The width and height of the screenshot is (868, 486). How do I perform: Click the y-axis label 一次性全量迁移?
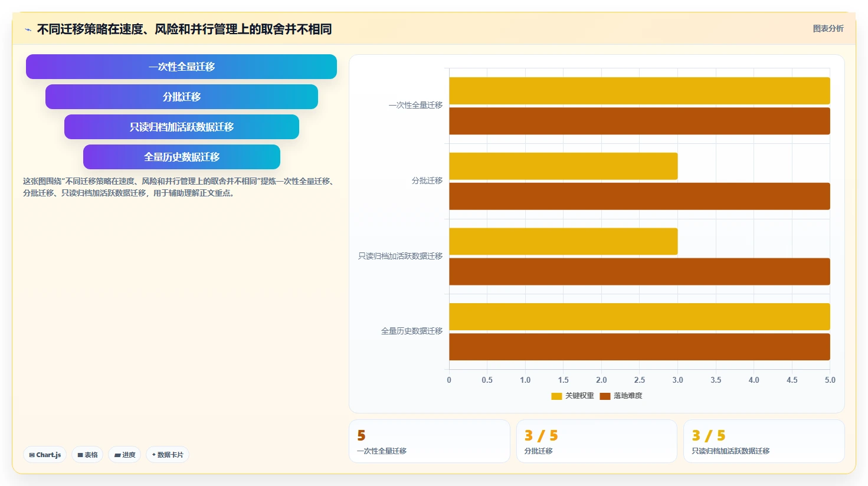415,105
